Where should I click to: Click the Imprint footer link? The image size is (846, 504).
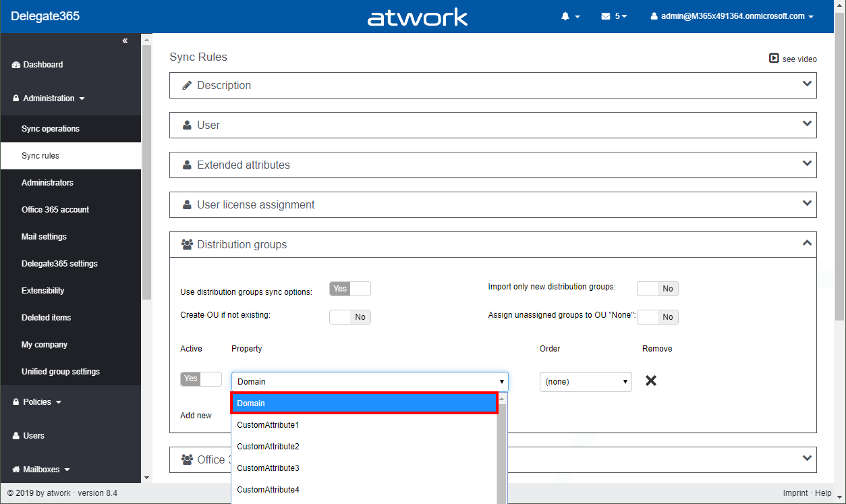point(795,493)
